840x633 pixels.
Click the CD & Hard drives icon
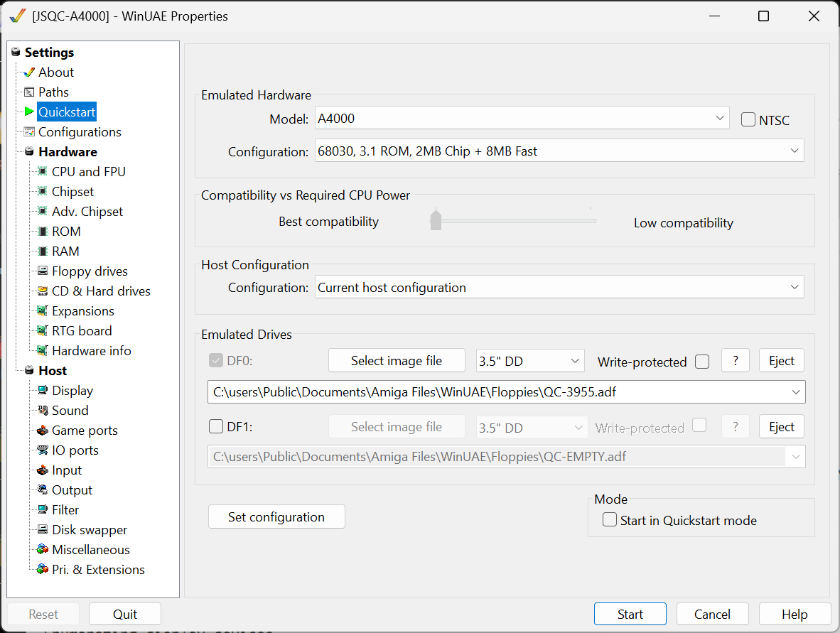point(43,291)
